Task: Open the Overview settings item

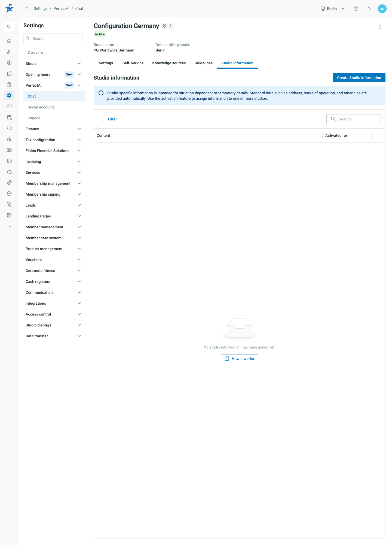Action: click(54, 53)
